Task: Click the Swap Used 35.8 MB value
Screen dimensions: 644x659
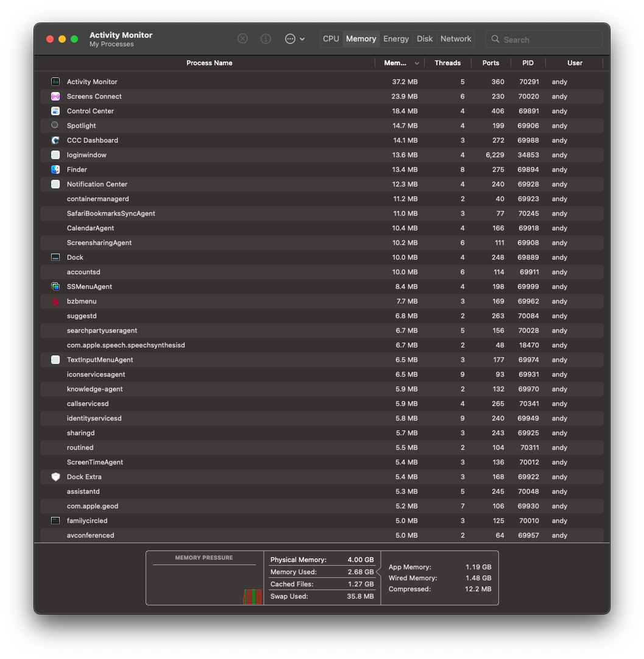Action: click(x=360, y=596)
